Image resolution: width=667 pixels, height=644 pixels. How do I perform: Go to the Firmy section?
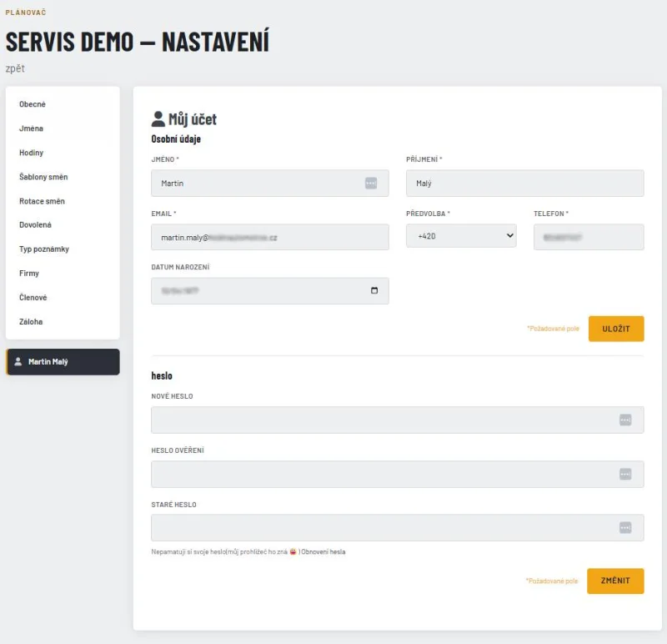pyautogui.click(x=29, y=274)
